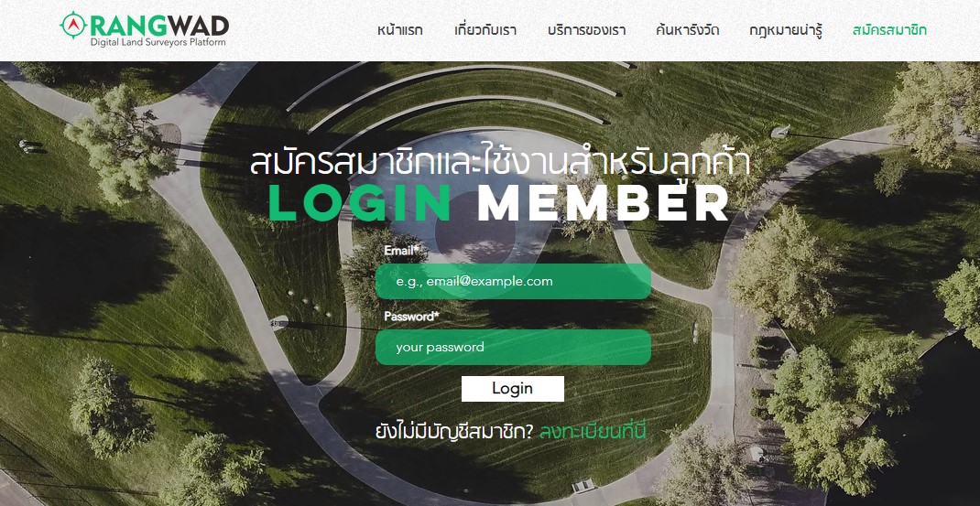Click the Digital Land Surveyors Platform tagline

point(158,42)
